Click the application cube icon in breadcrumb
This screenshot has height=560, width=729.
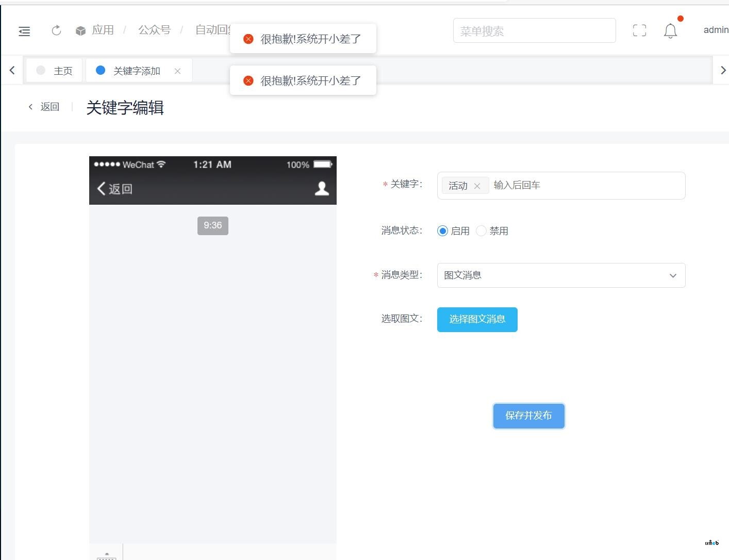point(80,31)
